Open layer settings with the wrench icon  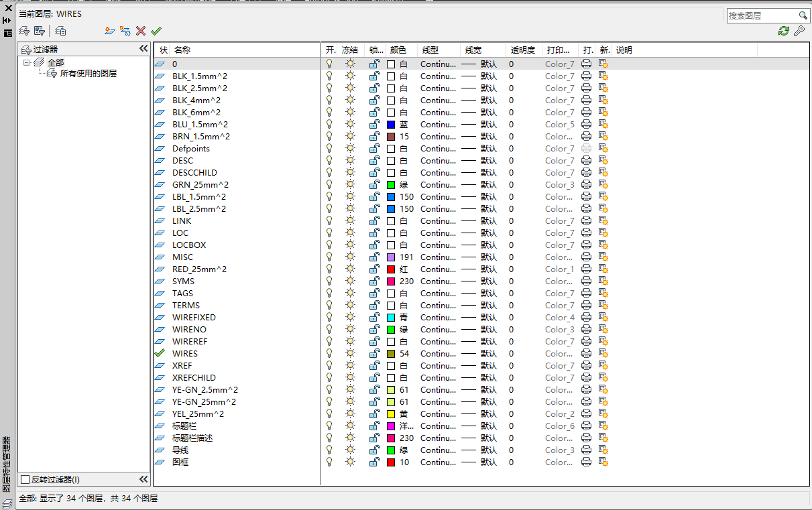799,31
